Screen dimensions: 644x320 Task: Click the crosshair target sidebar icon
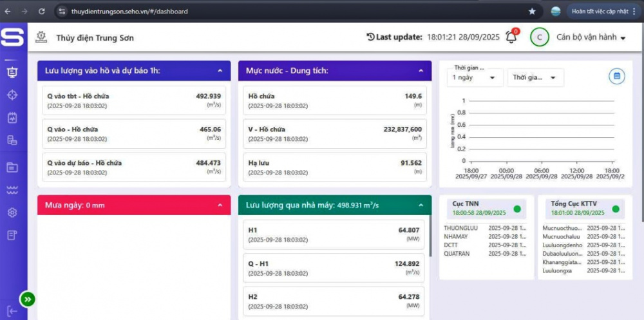[x=12, y=95]
